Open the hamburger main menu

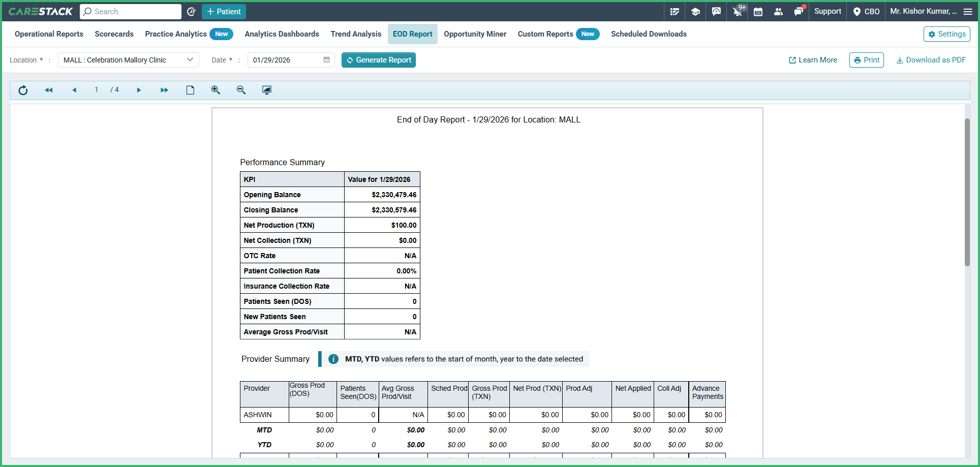[x=968, y=12]
